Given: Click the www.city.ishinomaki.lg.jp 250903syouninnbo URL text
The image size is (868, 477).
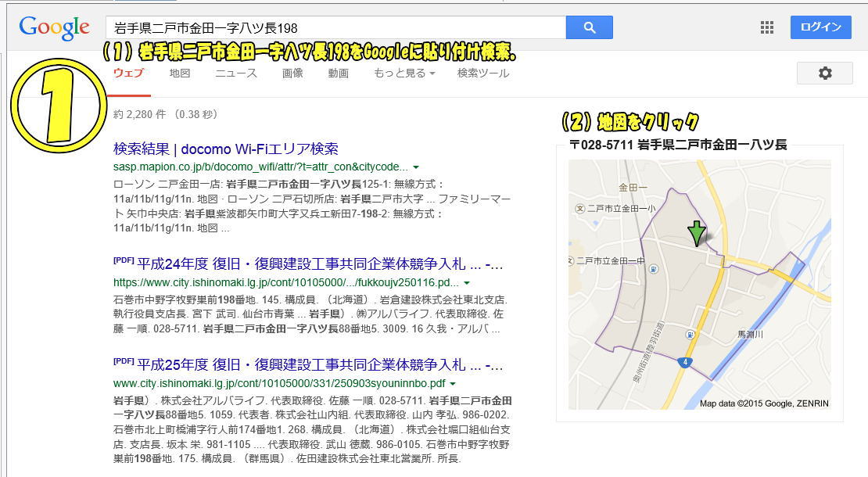Looking at the screenshot, I should [279, 383].
